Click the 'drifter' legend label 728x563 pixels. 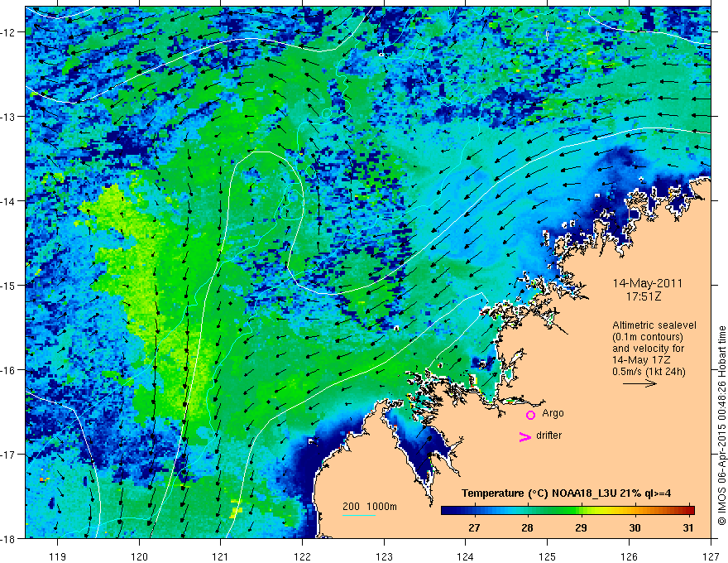click(x=548, y=435)
